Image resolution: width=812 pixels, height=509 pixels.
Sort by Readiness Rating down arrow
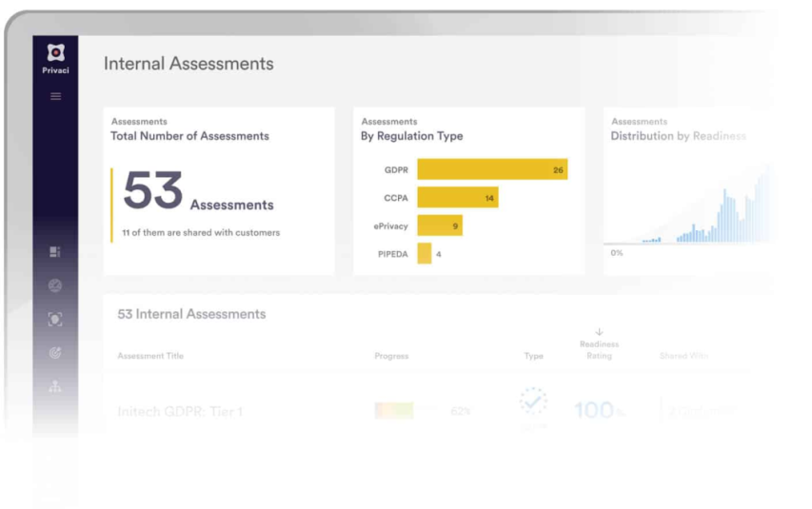click(599, 332)
